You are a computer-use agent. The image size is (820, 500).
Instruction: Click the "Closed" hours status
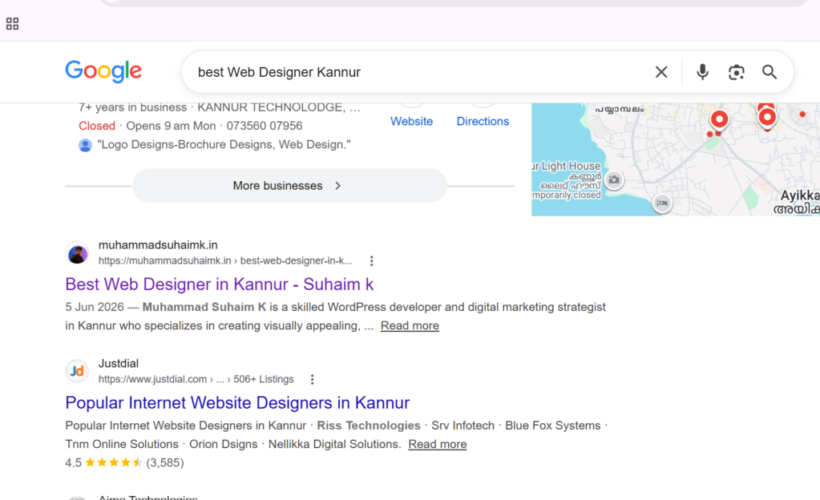click(x=97, y=126)
